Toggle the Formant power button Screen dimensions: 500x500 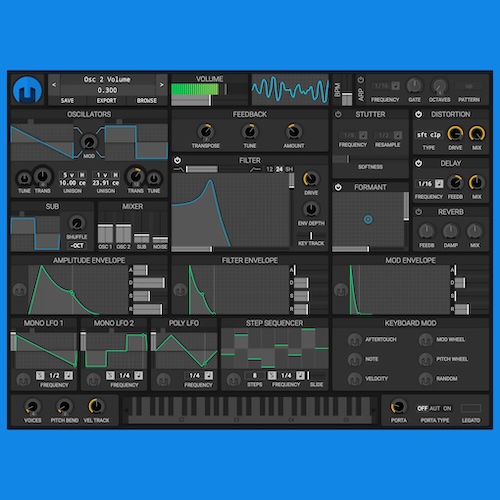point(338,187)
